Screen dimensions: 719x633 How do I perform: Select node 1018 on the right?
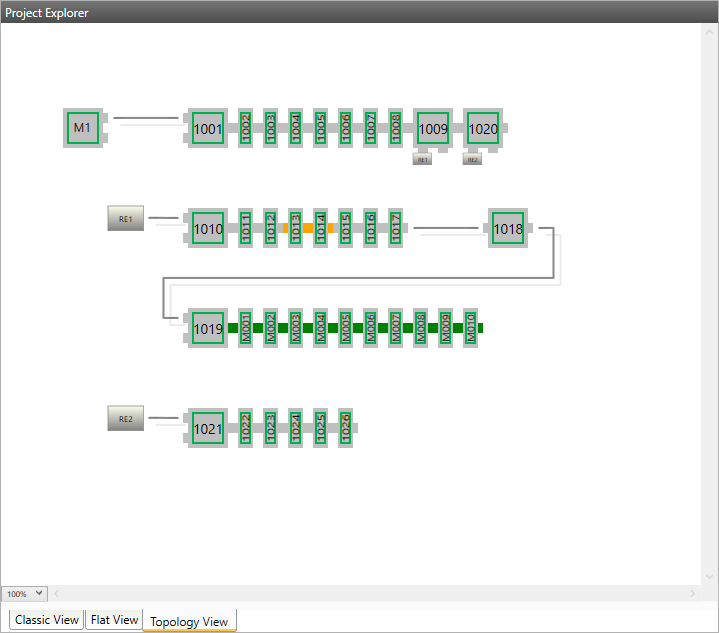click(x=508, y=228)
